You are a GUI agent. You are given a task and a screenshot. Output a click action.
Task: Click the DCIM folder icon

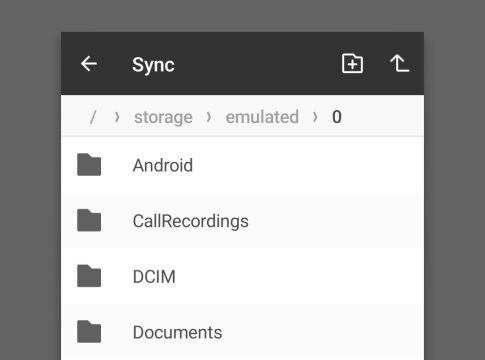pyautogui.click(x=89, y=276)
